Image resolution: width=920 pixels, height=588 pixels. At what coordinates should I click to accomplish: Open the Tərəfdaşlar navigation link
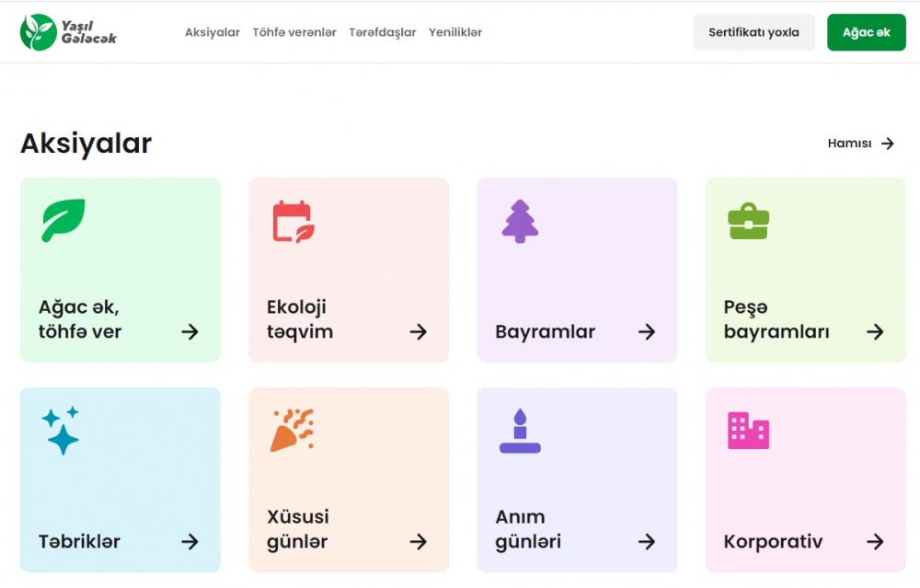pos(382,32)
